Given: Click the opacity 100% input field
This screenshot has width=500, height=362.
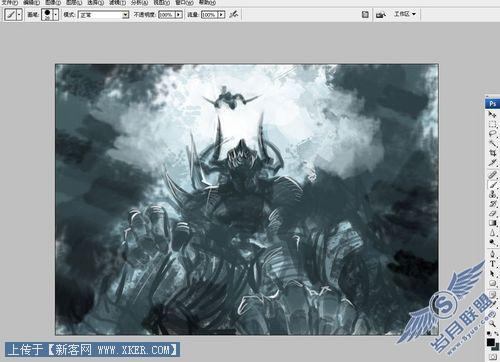Looking at the screenshot, I should click(x=167, y=15).
